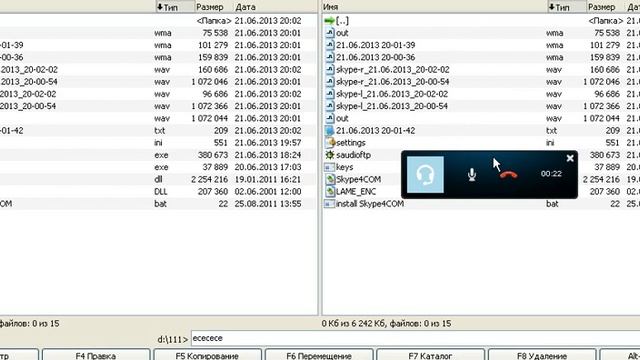Select LAME_ENC file name in right panel
640x360 pixels.
[x=356, y=192]
